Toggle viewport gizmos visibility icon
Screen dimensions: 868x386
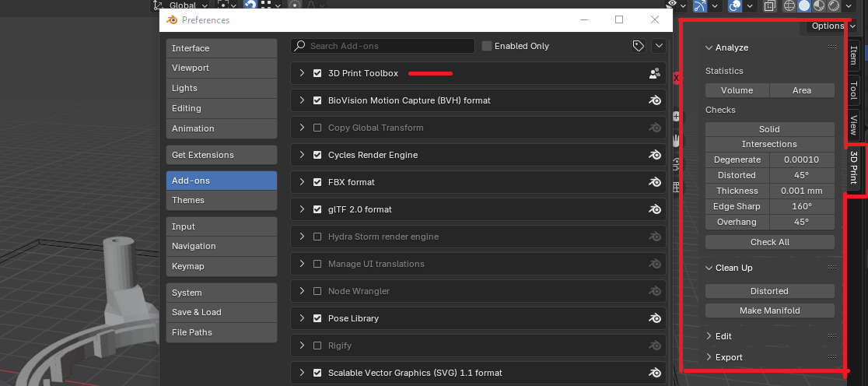(x=700, y=5)
